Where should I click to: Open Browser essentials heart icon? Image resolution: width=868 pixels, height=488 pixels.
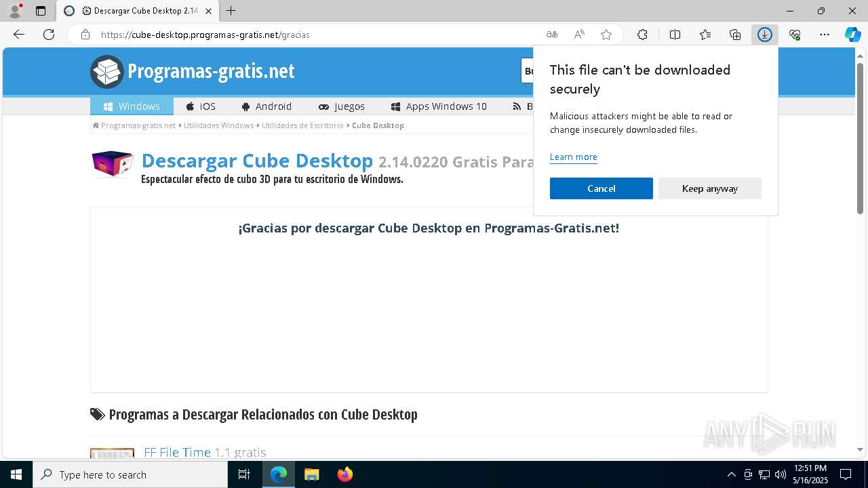tap(795, 35)
